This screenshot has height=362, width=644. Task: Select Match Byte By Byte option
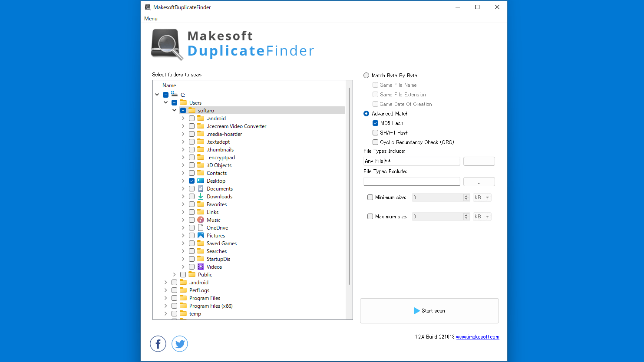pos(367,75)
